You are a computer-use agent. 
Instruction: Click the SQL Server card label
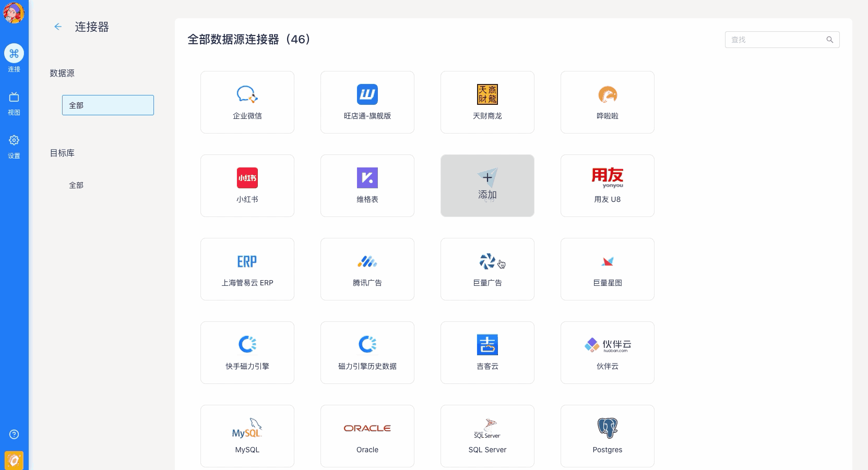point(487,450)
